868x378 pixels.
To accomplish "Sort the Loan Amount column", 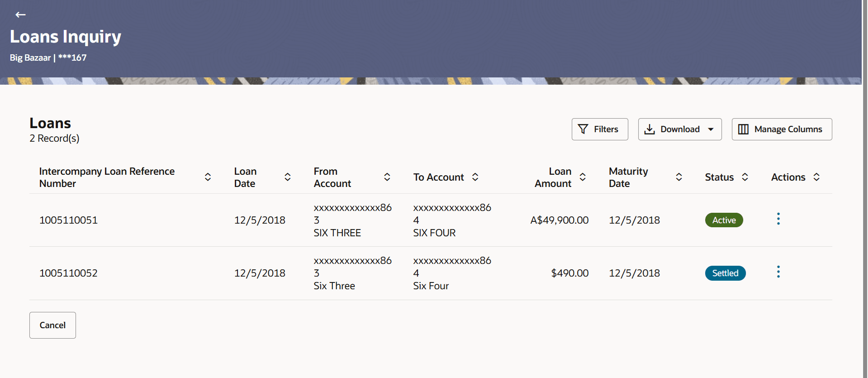I will (x=583, y=177).
